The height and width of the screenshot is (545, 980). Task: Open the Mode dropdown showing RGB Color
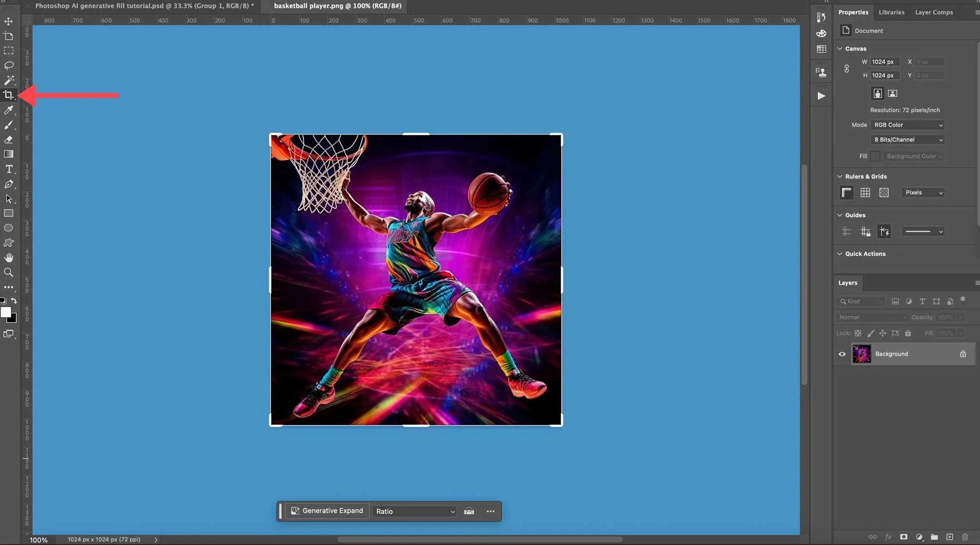908,125
